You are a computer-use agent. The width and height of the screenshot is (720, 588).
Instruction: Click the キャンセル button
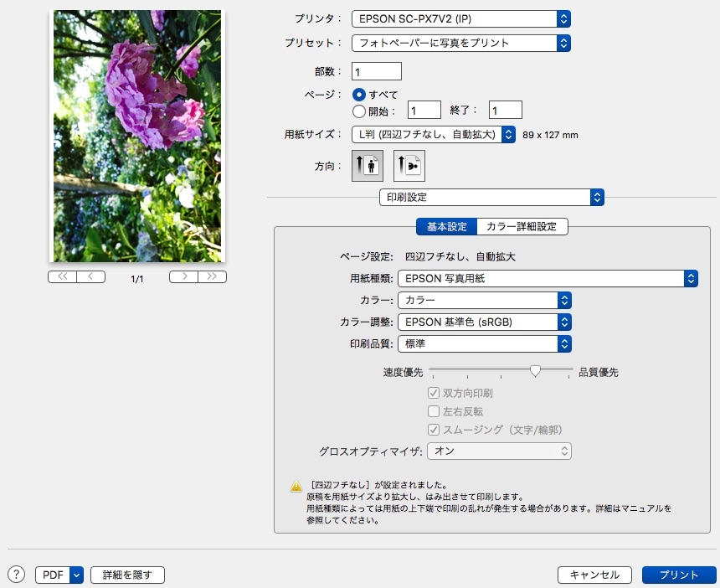594,575
